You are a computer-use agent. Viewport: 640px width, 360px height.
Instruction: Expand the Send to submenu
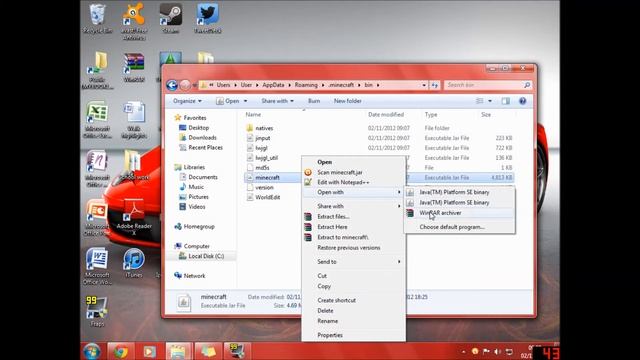click(353, 262)
